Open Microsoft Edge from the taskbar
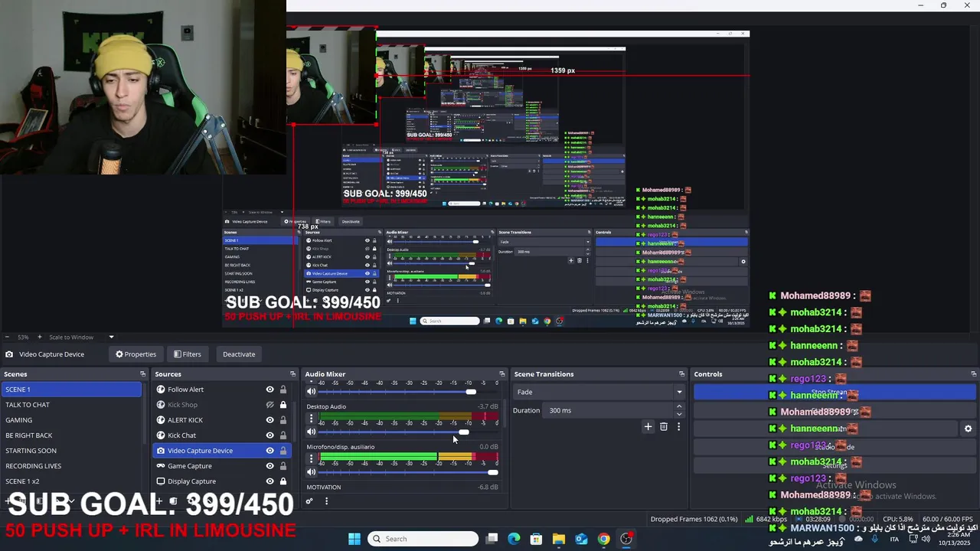Image resolution: width=980 pixels, height=551 pixels. point(514,539)
